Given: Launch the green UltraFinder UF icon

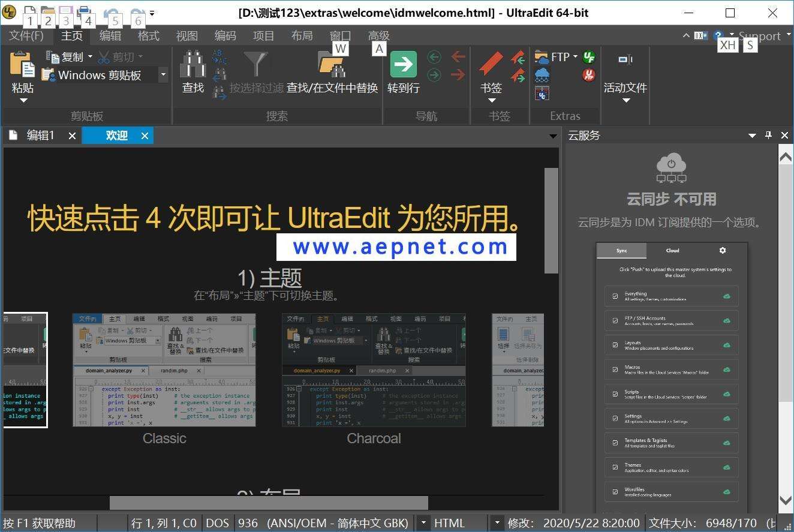Looking at the screenshot, I should coord(589,58).
